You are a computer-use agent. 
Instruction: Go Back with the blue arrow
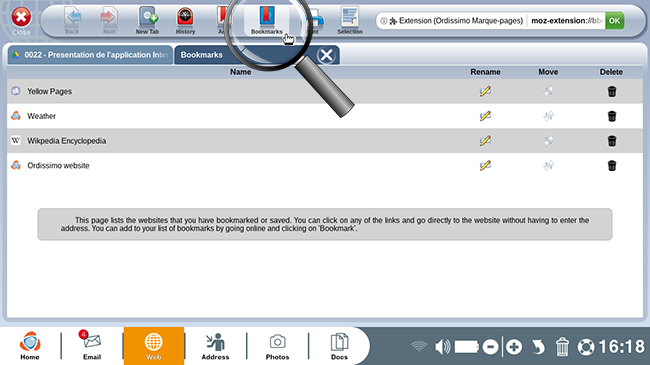(72, 20)
